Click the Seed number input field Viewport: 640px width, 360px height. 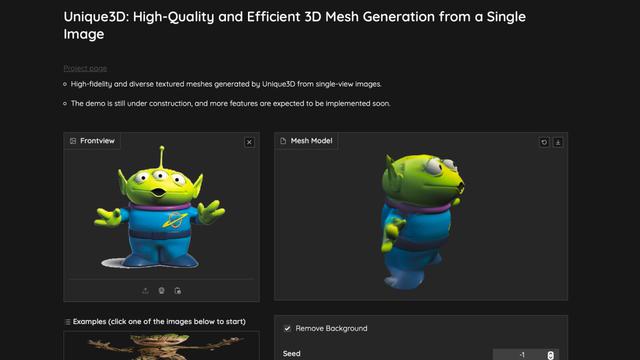click(525, 354)
